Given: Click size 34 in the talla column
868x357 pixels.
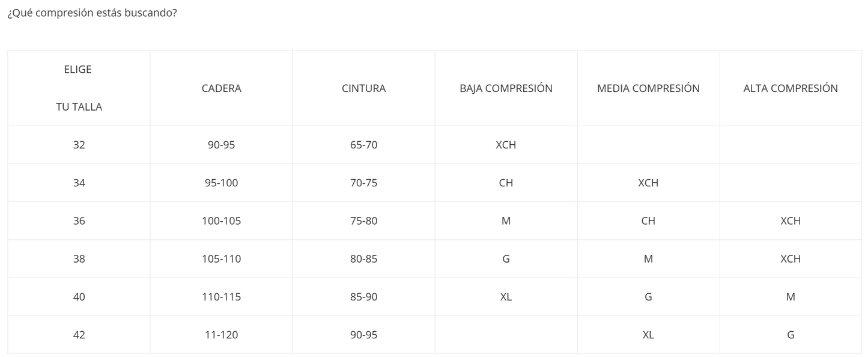Looking at the screenshot, I should pos(79,183).
